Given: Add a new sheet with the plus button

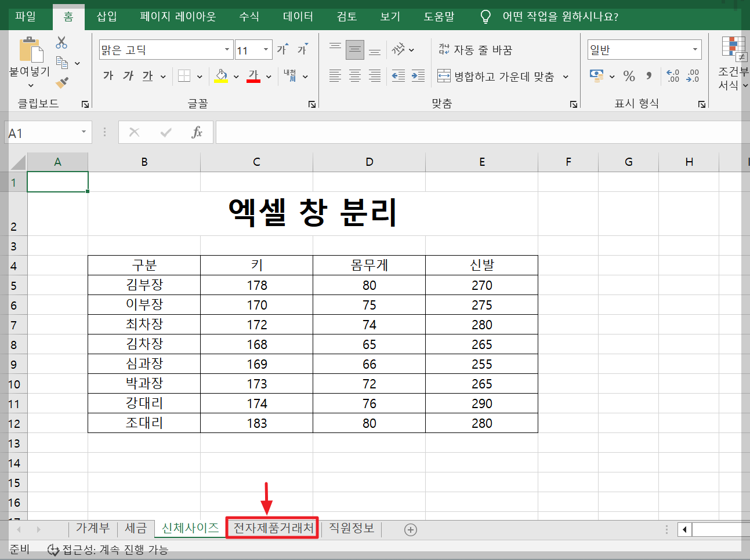Looking at the screenshot, I should click(x=411, y=529).
